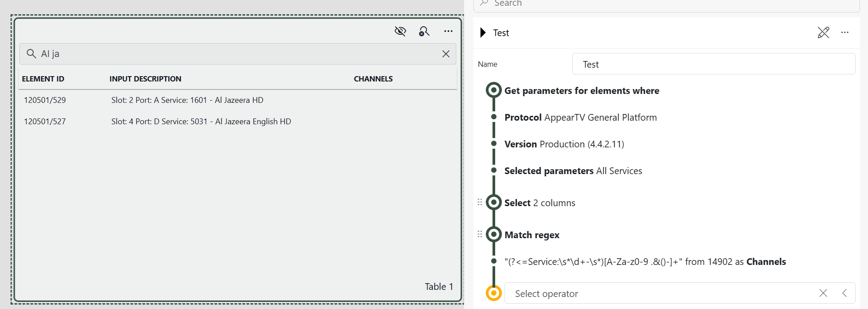Click the drag handle beside Match regex
The width and height of the screenshot is (868, 309).
480,234
